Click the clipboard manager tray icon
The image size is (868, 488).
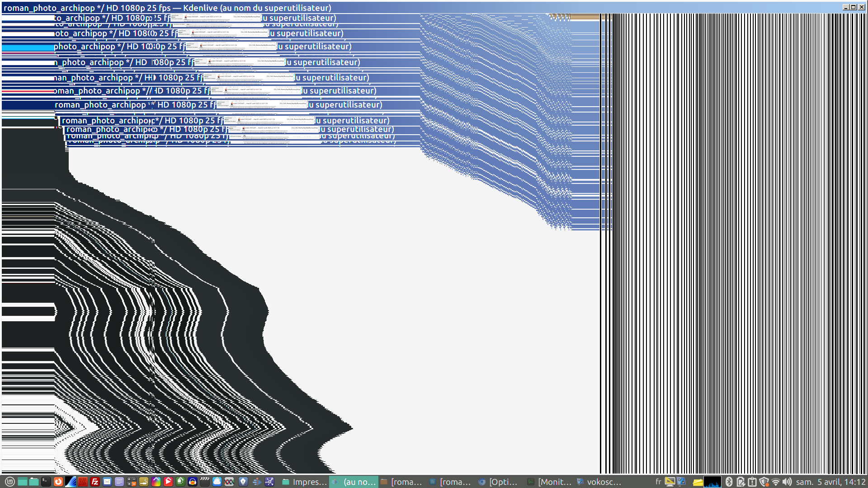click(x=752, y=482)
